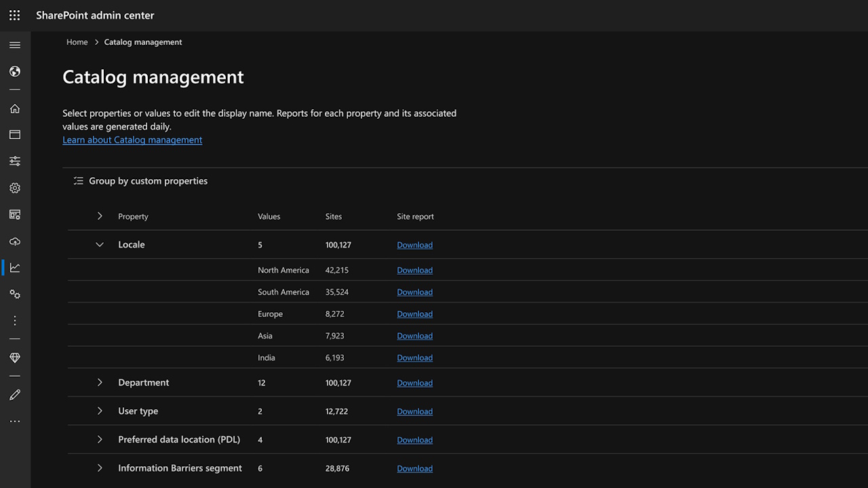Expand all properties using header chevron
The height and width of the screenshot is (488, 868).
tap(100, 217)
